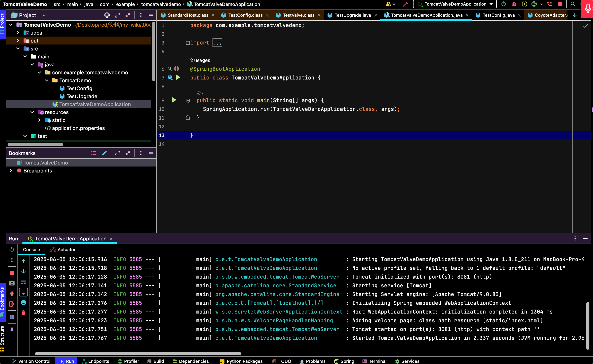Expand the out folder in the project tree
This screenshot has width=593, height=364.
(18, 41)
